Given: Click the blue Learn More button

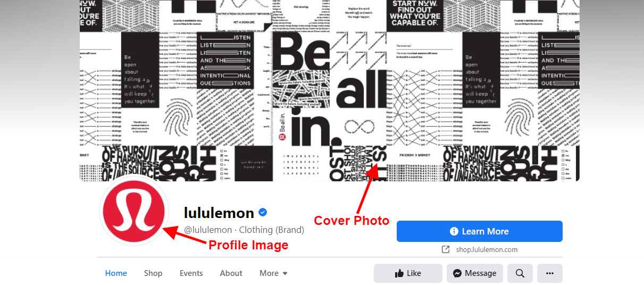Looking at the screenshot, I should point(480,231).
